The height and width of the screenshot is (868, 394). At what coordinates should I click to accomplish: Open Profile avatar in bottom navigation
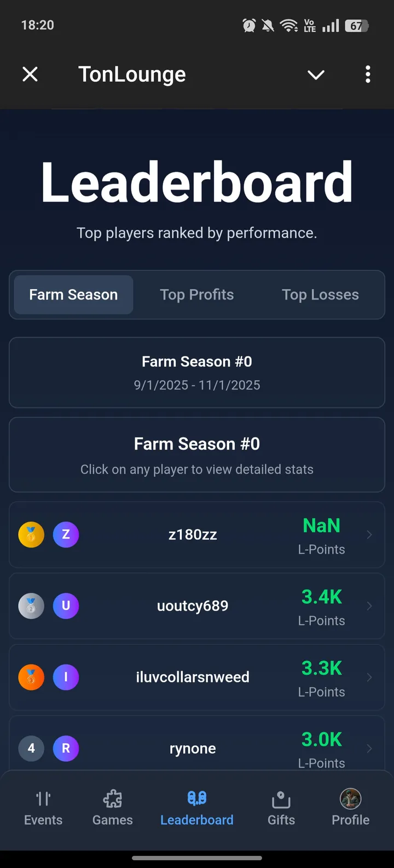coord(350,799)
